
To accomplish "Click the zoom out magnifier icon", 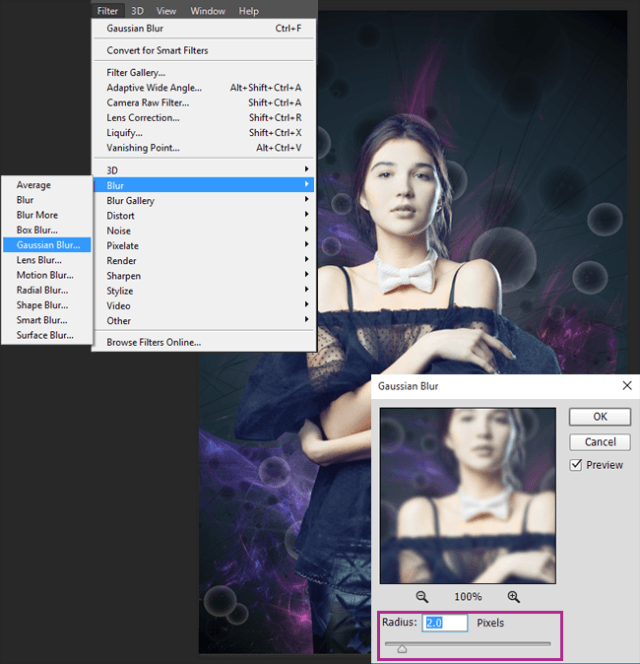I will point(422,596).
